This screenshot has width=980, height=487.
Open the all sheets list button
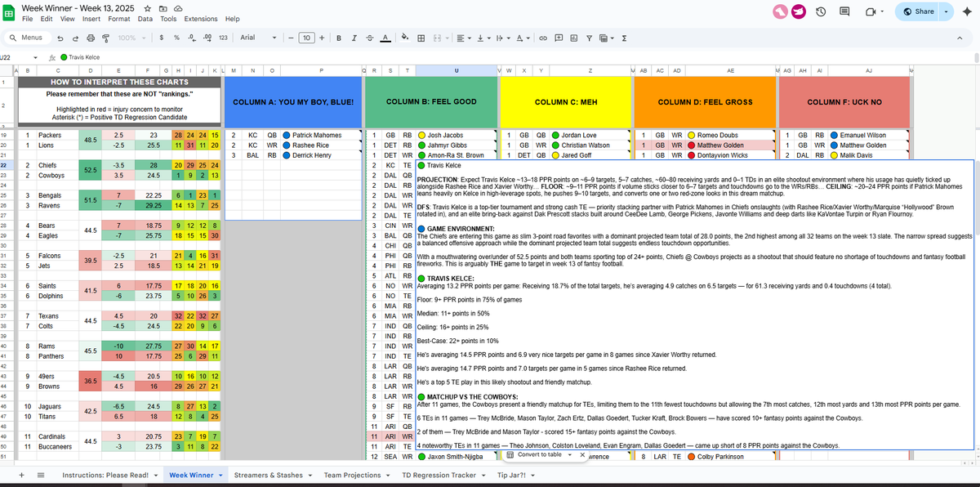pyautogui.click(x=41, y=475)
